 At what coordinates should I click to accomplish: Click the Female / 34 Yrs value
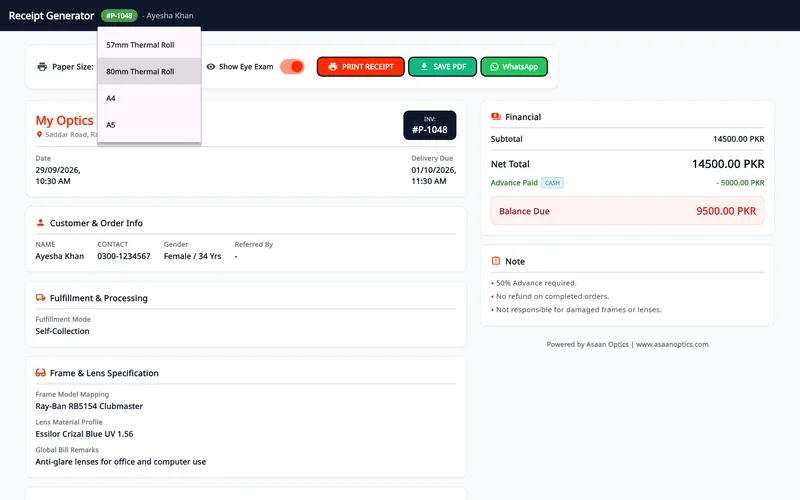click(192, 256)
